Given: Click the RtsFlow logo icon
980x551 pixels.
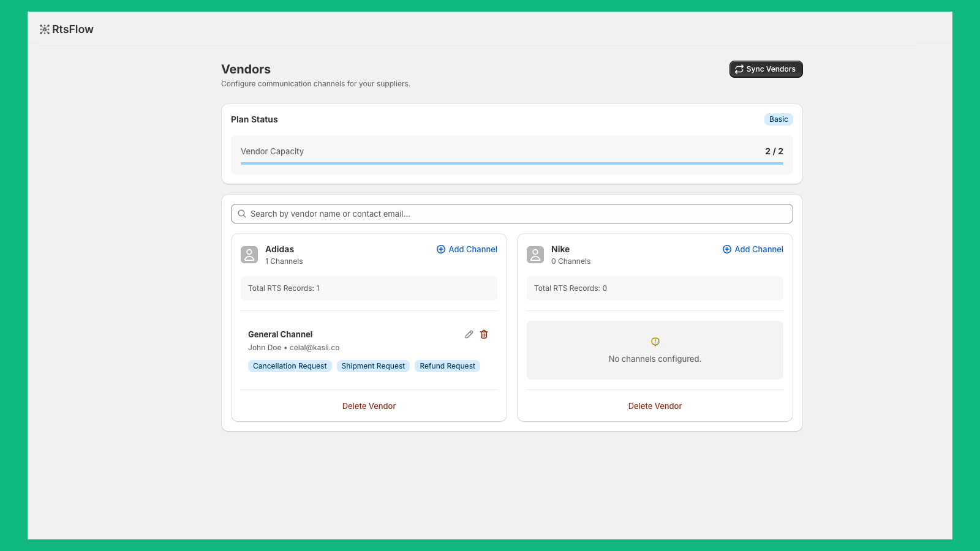Looking at the screenshot, I should [45, 29].
